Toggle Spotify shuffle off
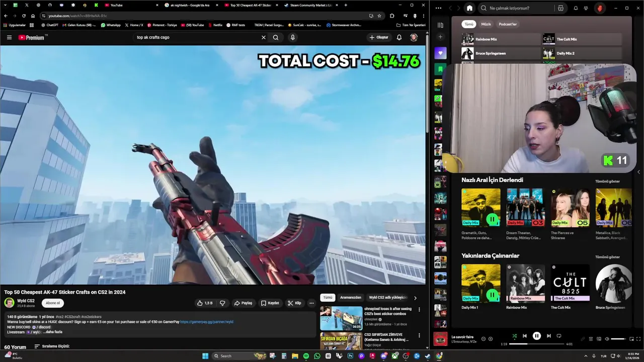This screenshot has width=644, height=362. pos(514,336)
